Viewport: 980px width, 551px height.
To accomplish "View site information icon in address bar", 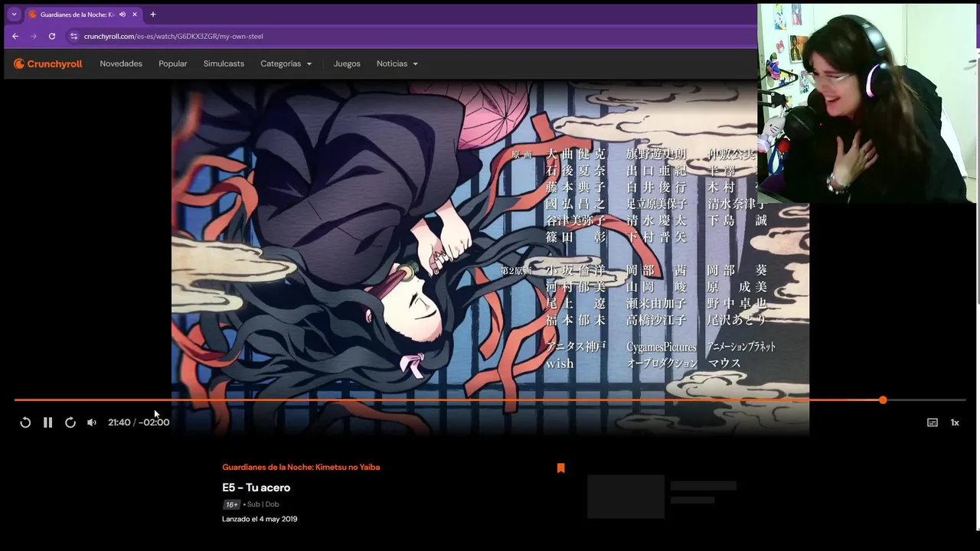I will coord(73,36).
